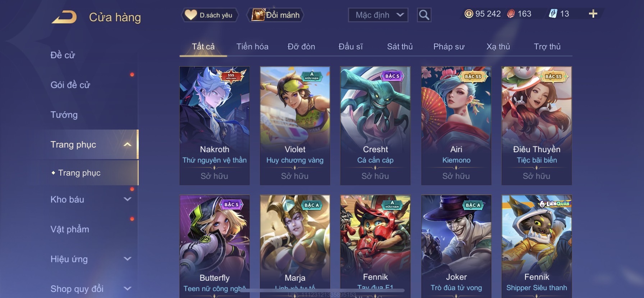
Task: Tap the back arrow next to Cửa hàng
Action: [x=64, y=17]
